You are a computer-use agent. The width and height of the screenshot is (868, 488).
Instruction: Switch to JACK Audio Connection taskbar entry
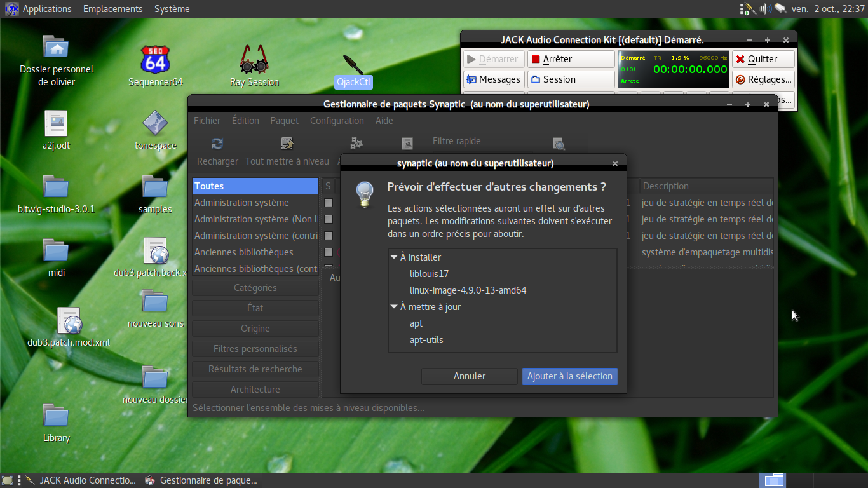coord(81,480)
